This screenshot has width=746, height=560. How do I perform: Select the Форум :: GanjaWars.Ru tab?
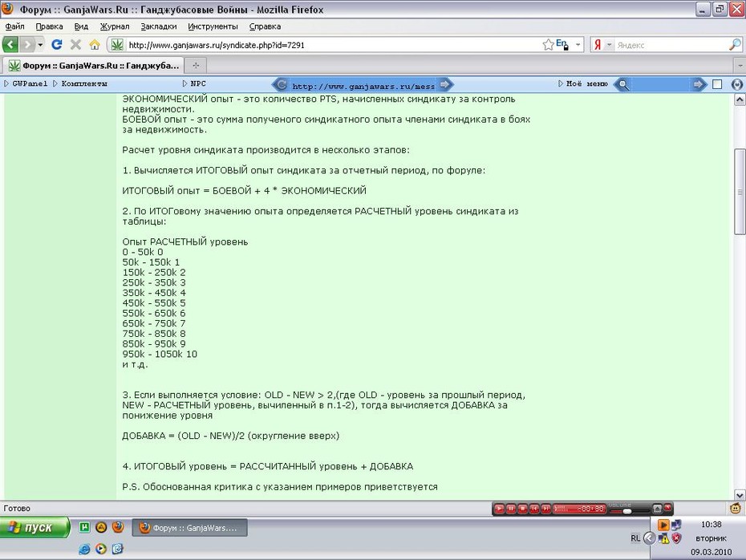(x=92, y=65)
